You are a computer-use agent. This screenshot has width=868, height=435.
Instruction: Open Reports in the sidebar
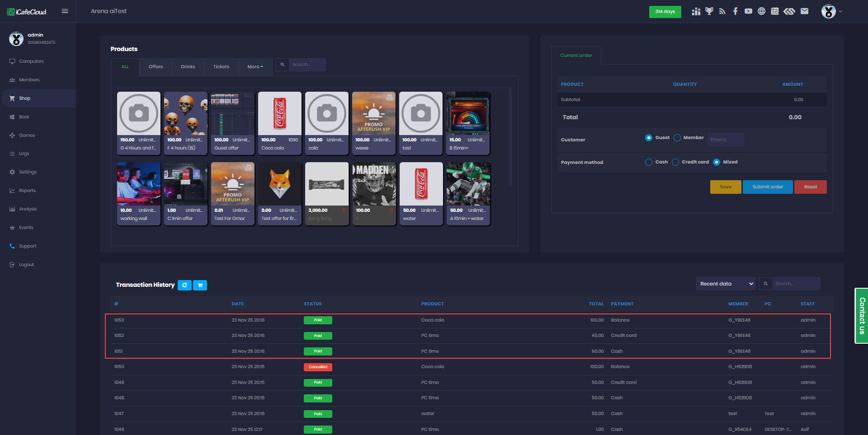[27, 191]
